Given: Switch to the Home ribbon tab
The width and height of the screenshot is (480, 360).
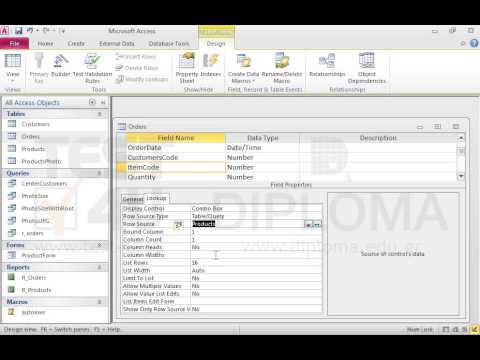Looking at the screenshot, I should point(45,44).
